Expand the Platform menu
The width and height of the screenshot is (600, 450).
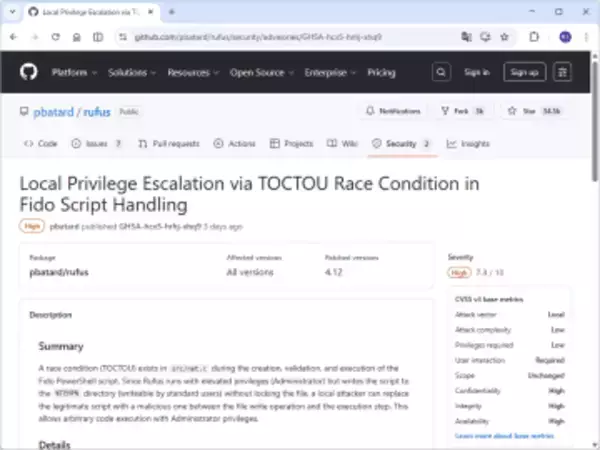tap(74, 72)
